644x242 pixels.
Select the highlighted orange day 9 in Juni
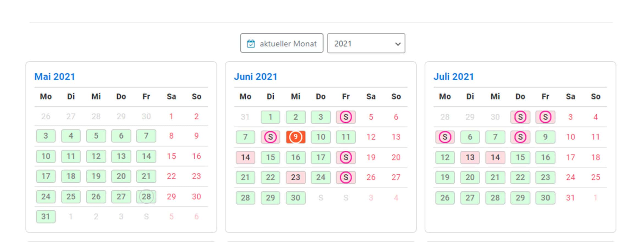click(x=295, y=137)
